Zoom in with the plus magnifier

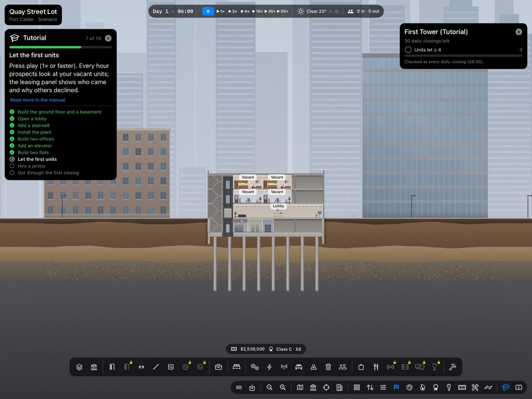tap(282, 387)
